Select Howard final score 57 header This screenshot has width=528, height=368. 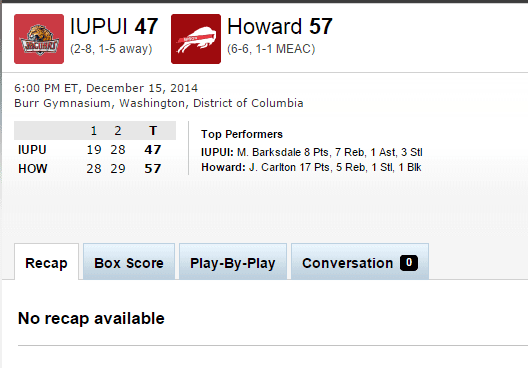[321, 26]
